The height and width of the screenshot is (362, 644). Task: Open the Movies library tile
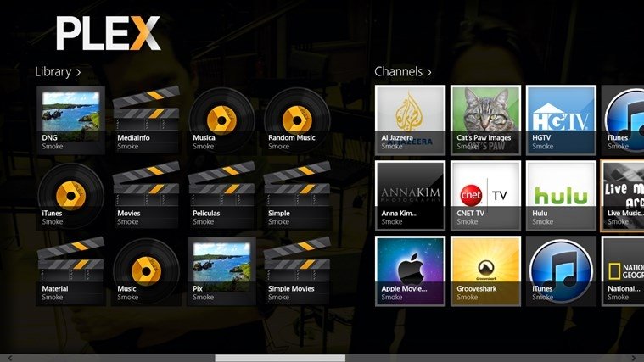146,196
